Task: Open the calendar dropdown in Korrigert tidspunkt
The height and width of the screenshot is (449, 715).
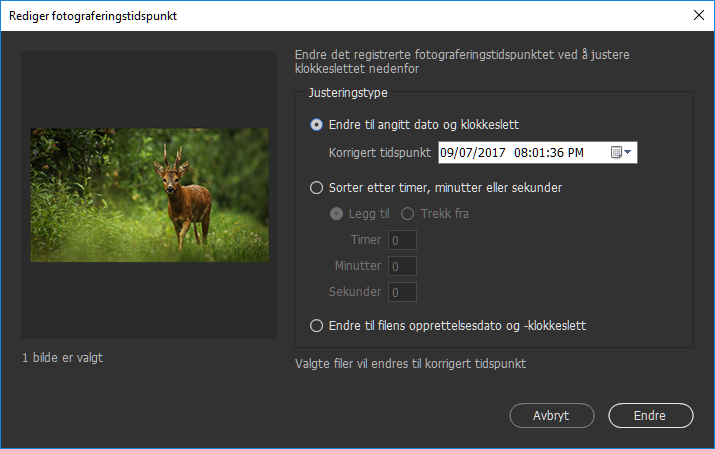Action: coord(621,152)
